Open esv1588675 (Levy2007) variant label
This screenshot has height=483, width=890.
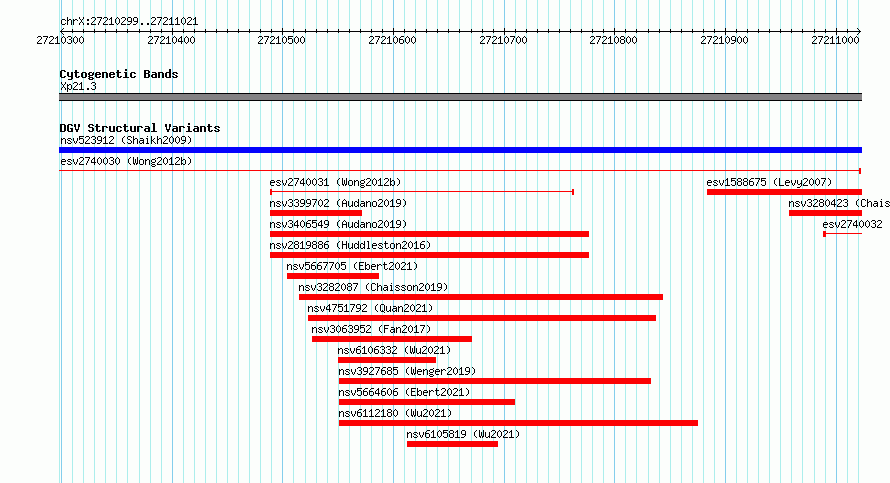click(769, 182)
